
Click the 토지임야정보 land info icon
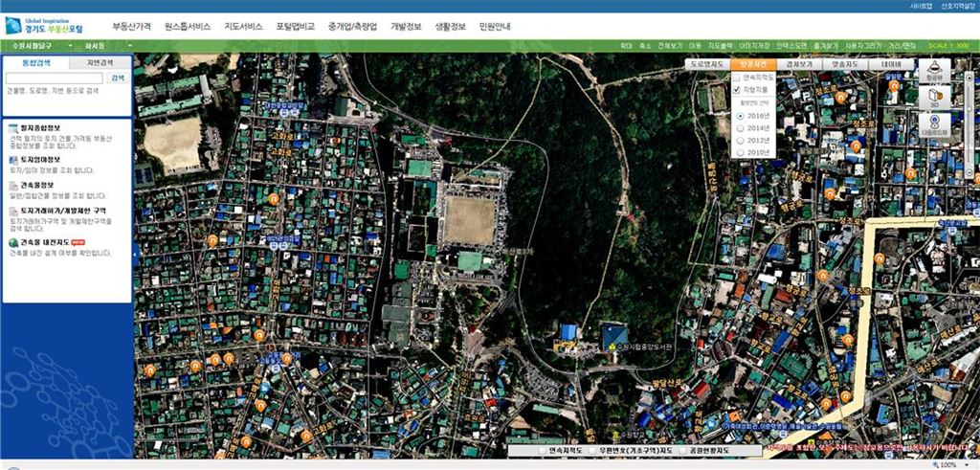coord(12,159)
